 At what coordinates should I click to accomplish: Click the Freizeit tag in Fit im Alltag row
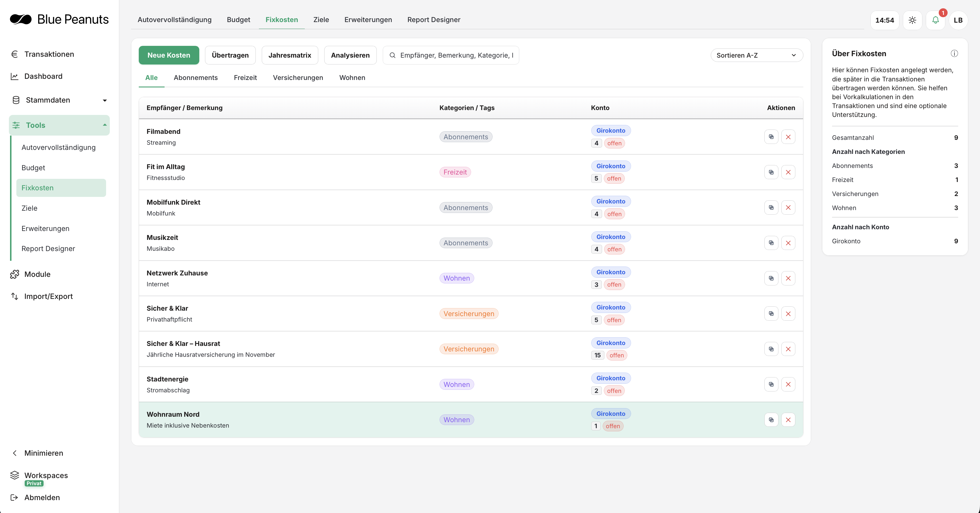[x=455, y=172]
